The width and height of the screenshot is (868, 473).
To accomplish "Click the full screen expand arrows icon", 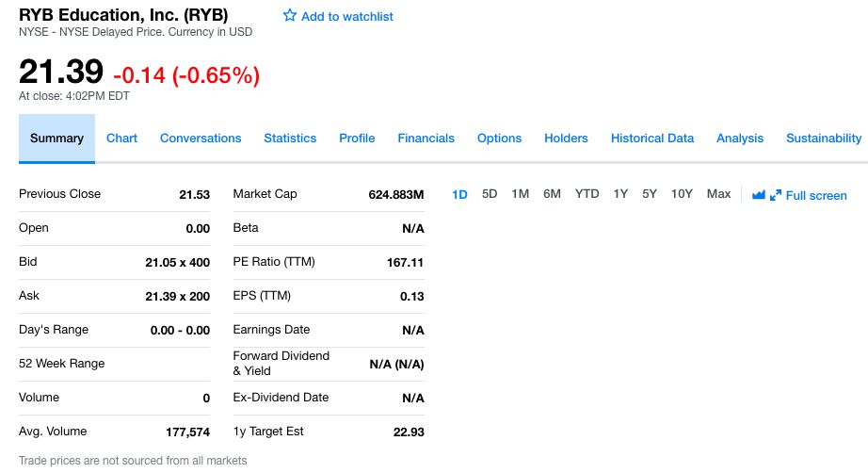I will [x=776, y=195].
